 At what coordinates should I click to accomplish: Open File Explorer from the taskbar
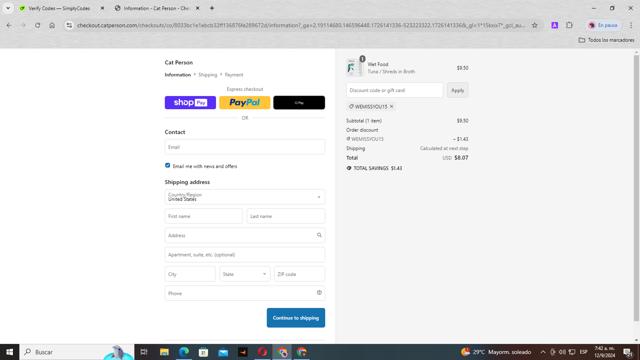click(164, 352)
